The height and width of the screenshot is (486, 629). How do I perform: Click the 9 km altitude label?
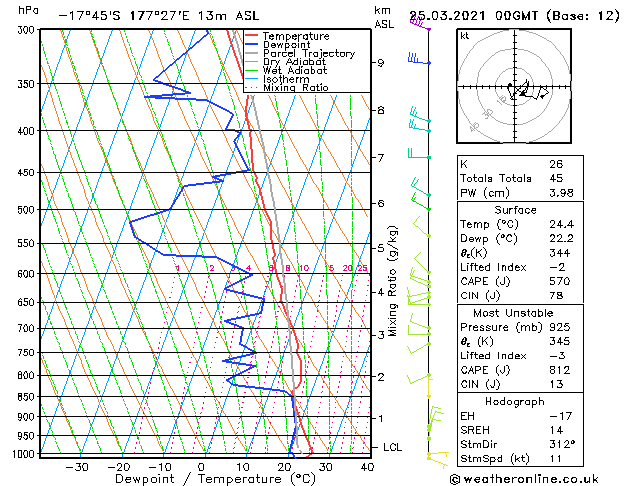pos(381,63)
